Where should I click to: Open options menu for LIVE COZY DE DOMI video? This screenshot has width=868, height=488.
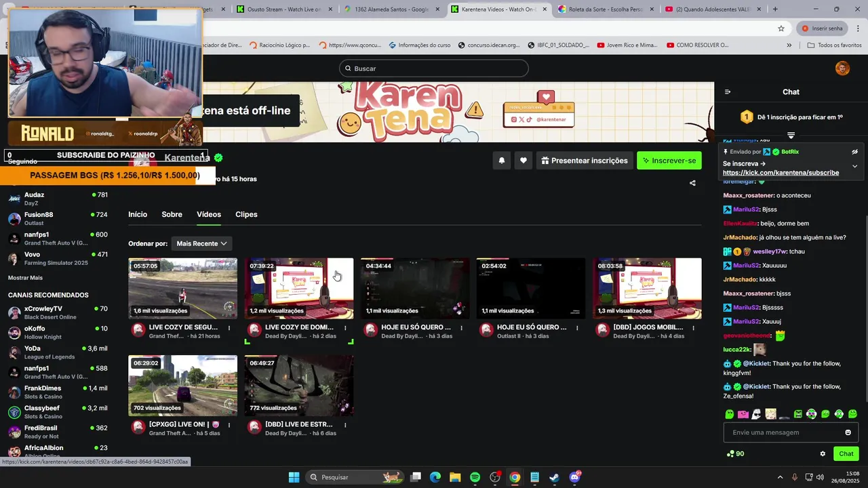click(345, 328)
